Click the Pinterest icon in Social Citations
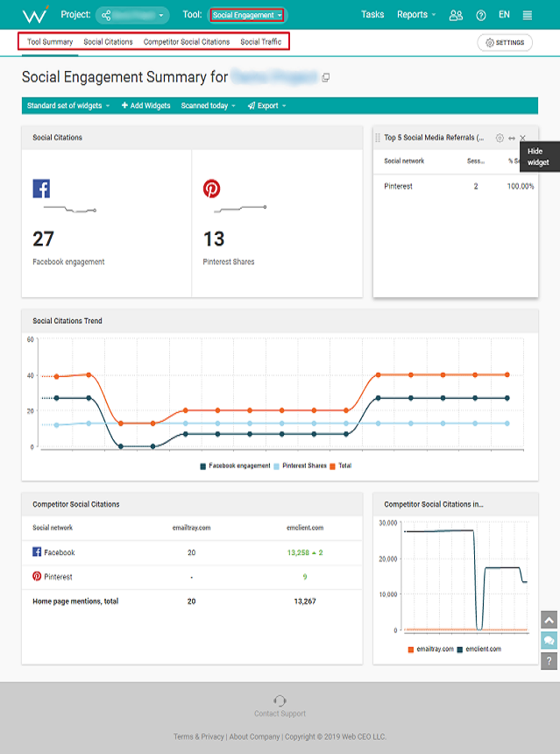The width and height of the screenshot is (560, 754). click(x=211, y=188)
